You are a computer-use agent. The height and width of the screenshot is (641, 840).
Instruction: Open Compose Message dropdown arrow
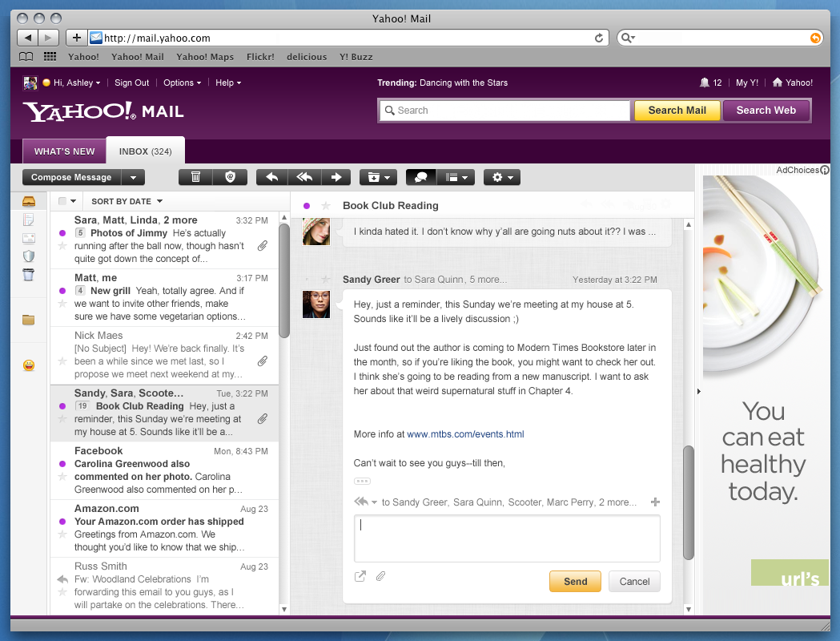[134, 177]
